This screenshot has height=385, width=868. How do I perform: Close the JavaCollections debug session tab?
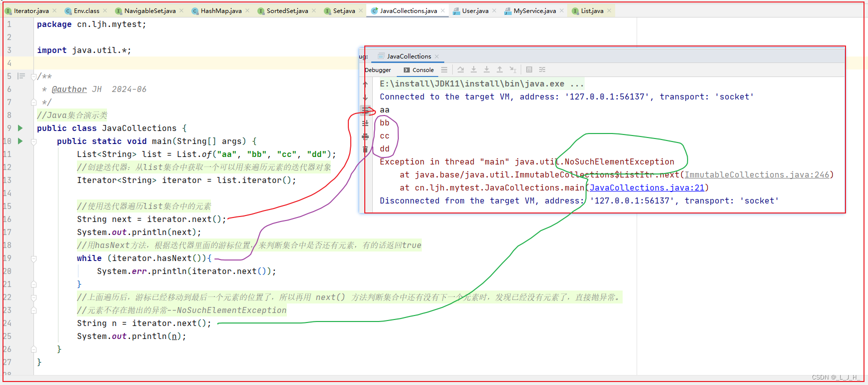(437, 56)
